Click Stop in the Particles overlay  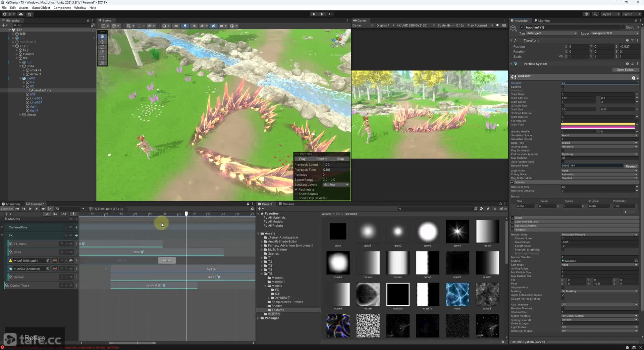(x=340, y=159)
